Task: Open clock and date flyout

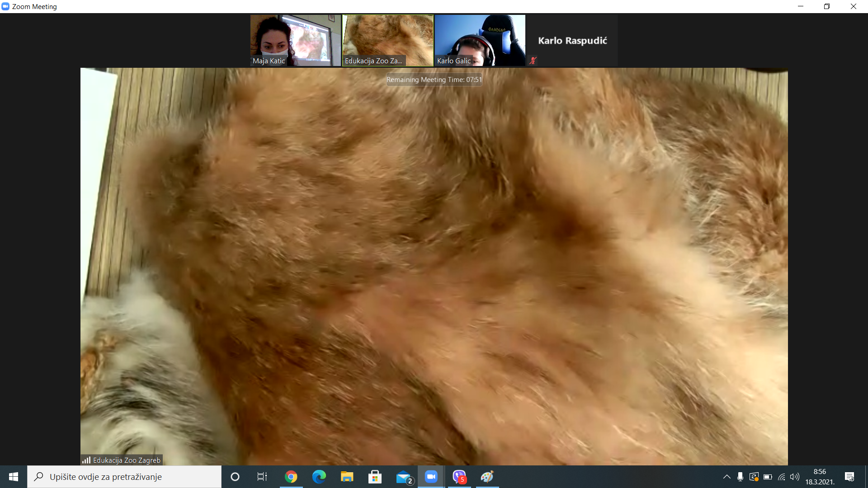Action: click(820, 477)
